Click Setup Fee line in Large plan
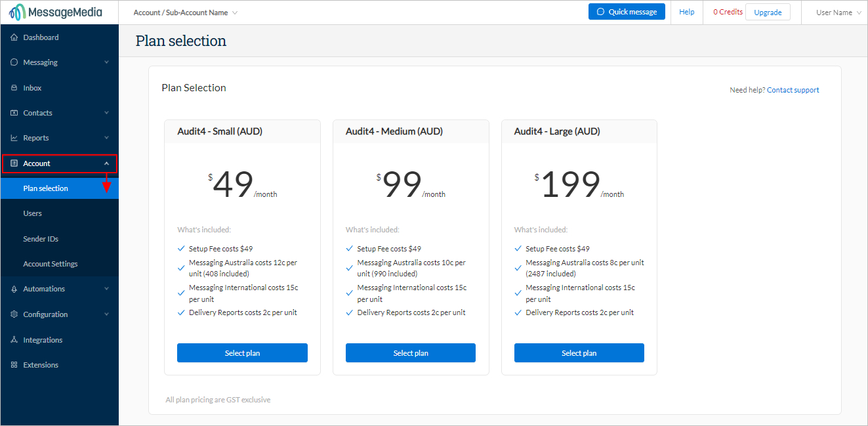Image resolution: width=868 pixels, height=426 pixels. [558, 249]
